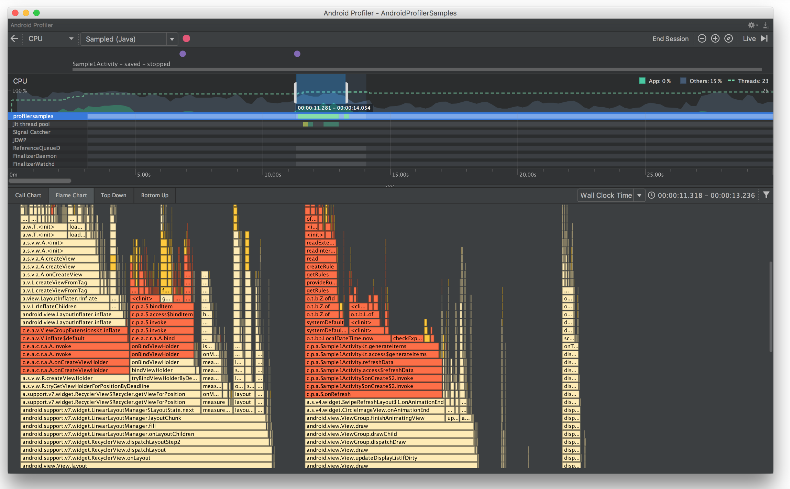
Task: Click the Threads legend entry
Action: pyautogui.click(x=748, y=81)
